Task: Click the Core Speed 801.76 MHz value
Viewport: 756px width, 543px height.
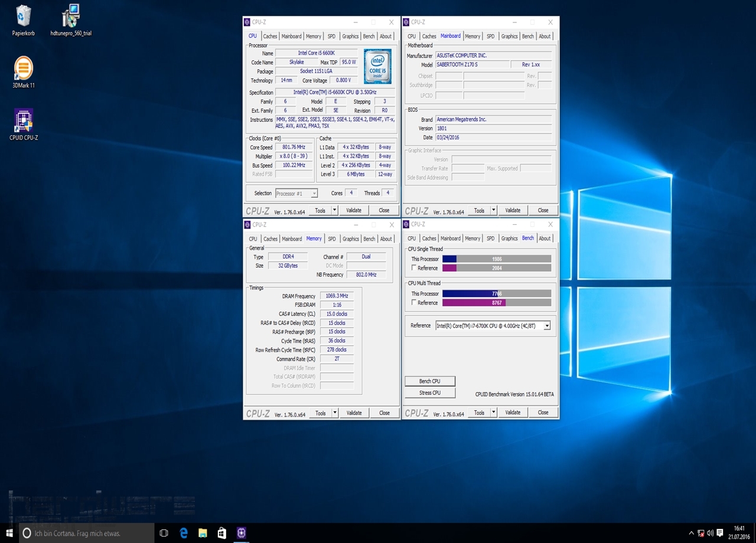Action: (x=294, y=148)
